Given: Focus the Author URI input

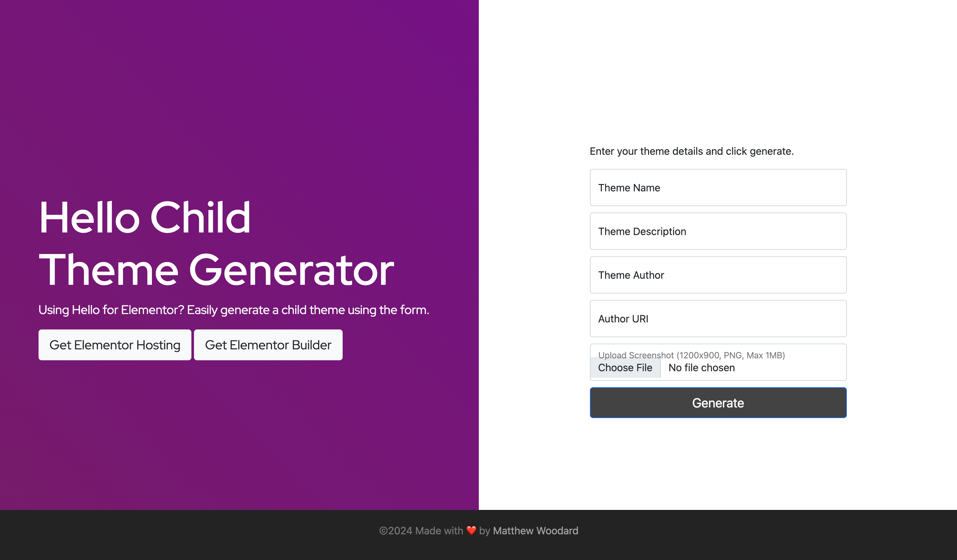Looking at the screenshot, I should (x=718, y=319).
